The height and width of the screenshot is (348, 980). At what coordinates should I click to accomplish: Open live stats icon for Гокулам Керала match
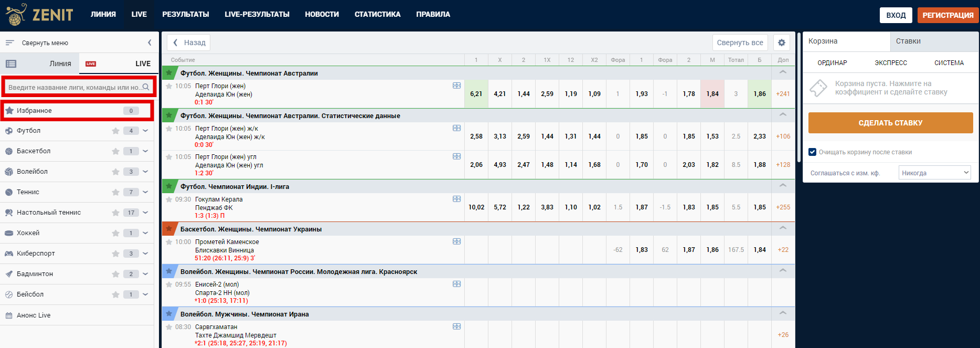tap(456, 199)
